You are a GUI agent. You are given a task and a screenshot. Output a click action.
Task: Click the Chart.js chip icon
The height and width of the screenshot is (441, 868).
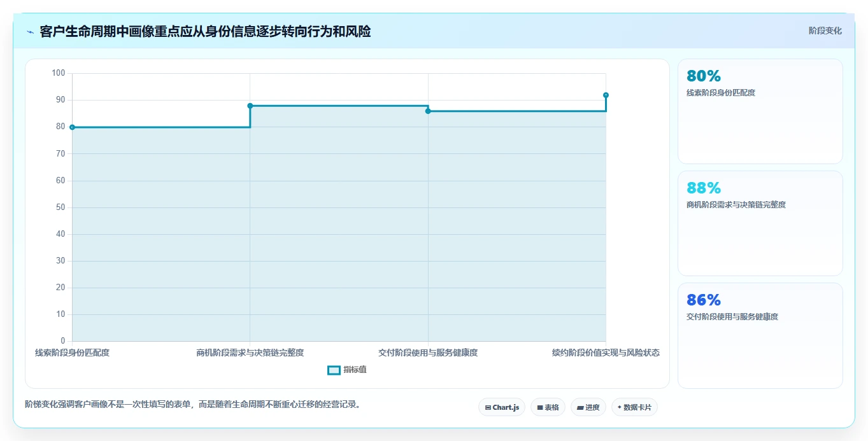[x=488, y=407]
